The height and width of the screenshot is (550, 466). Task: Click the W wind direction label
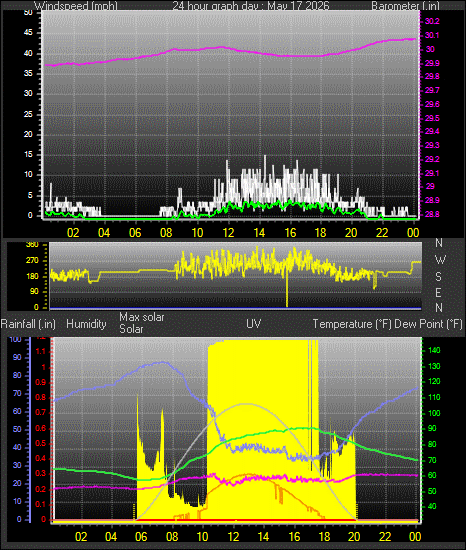coord(440,260)
